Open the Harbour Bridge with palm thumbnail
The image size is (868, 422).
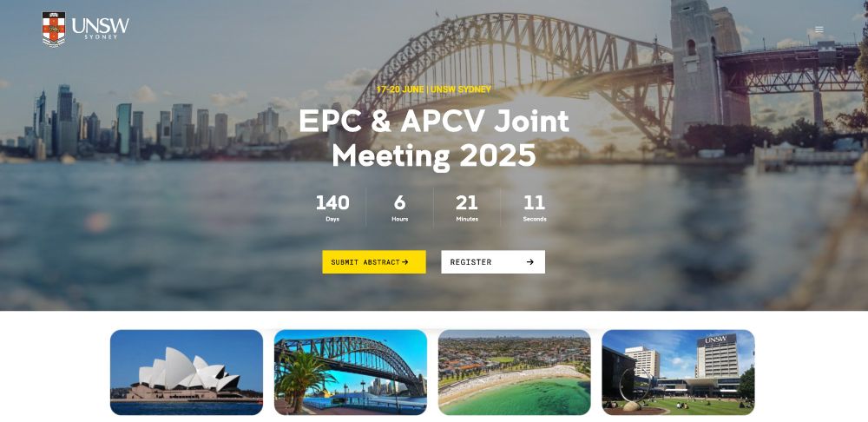[x=351, y=373]
